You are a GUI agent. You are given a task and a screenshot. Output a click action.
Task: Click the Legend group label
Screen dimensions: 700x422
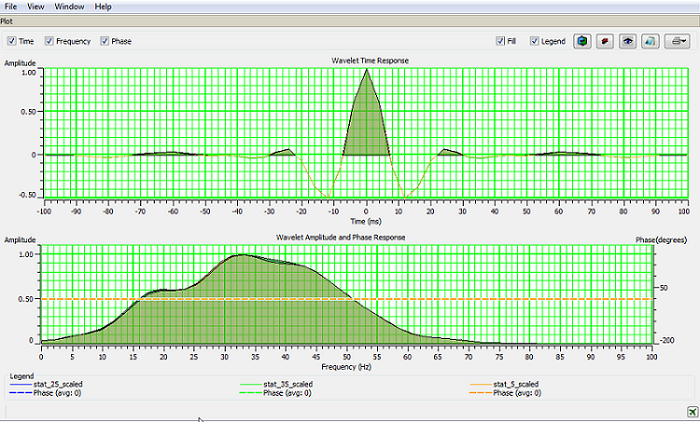click(x=22, y=376)
